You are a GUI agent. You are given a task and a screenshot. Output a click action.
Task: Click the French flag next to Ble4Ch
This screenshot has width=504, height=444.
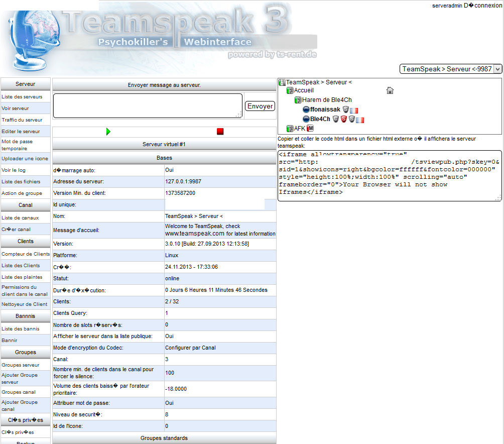pyautogui.click(x=360, y=120)
